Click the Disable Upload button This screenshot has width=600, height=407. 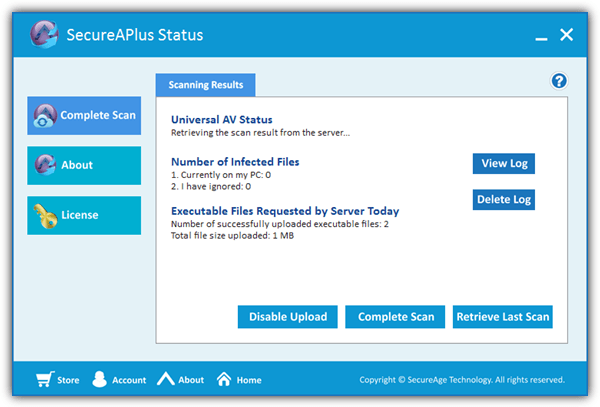pyautogui.click(x=288, y=317)
